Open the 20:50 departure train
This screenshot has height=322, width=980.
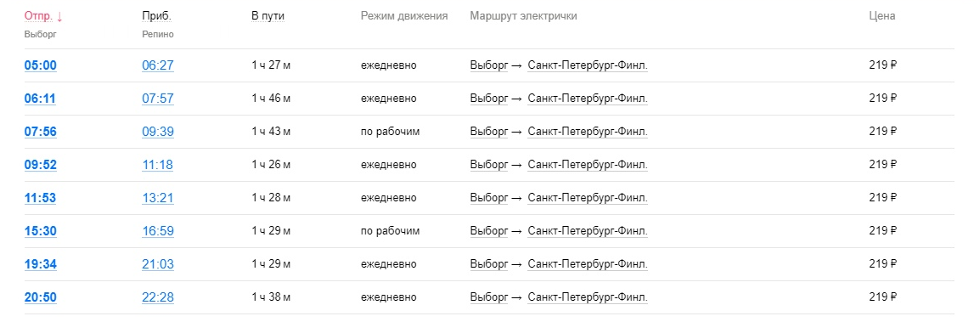point(40,297)
